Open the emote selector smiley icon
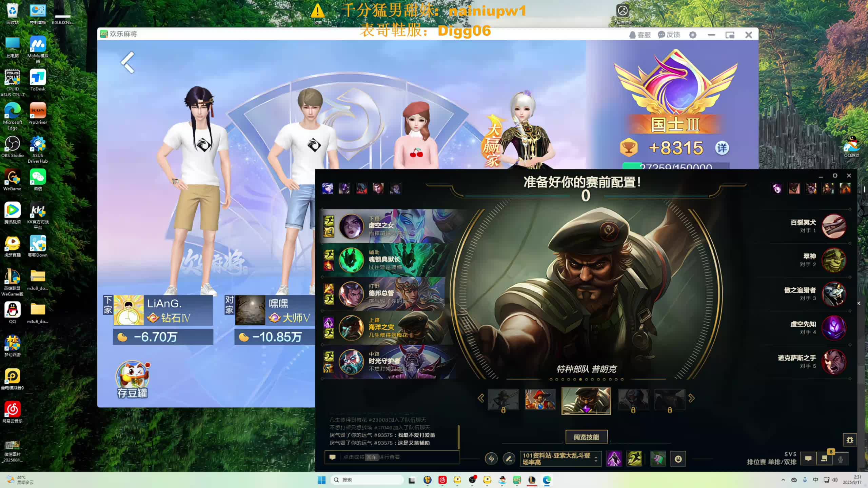This screenshot has width=868, height=488. 678,459
